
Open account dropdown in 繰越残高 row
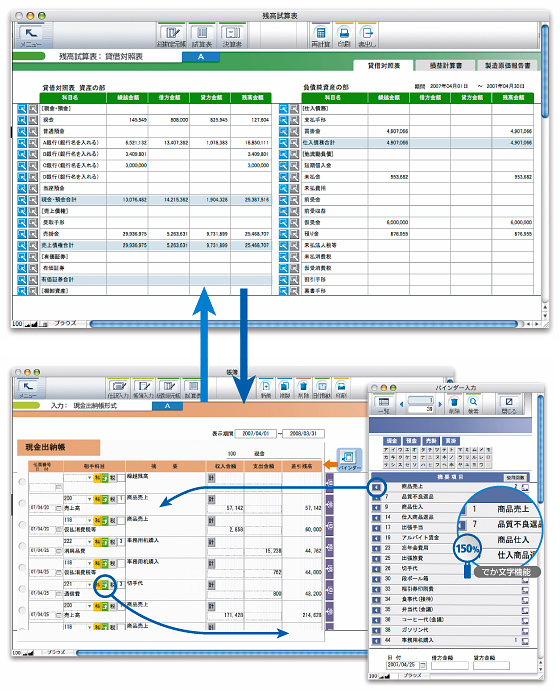pyautogui.click(x=90, y=478)
